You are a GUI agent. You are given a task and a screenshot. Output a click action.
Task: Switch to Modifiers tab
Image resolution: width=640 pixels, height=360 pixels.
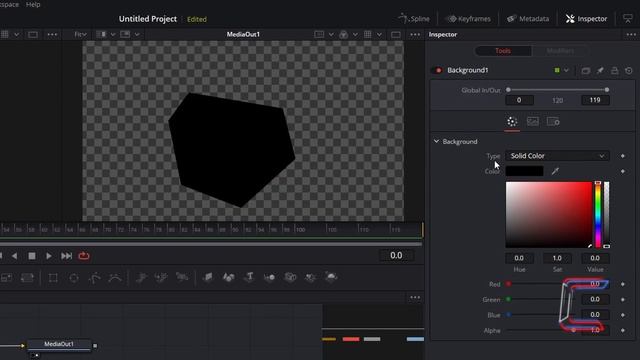[x=560, y=51]
